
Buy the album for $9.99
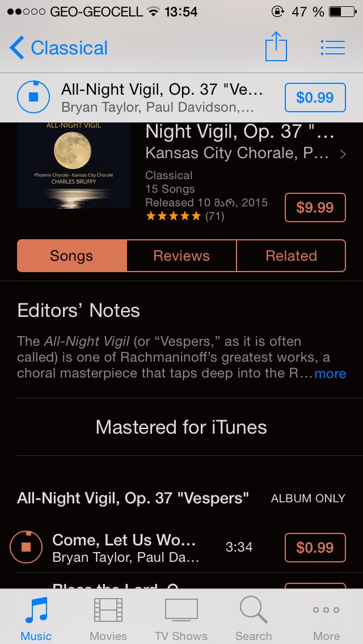315,207
